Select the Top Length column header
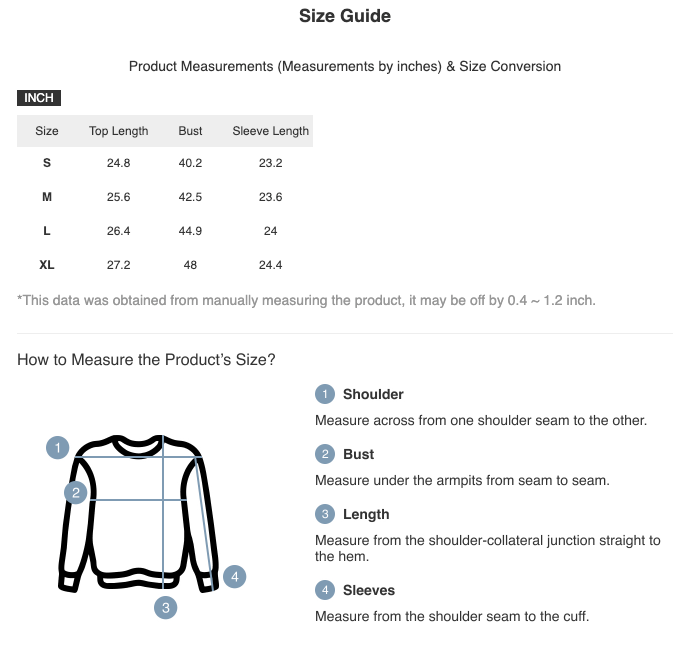 (x=118, y=131)
